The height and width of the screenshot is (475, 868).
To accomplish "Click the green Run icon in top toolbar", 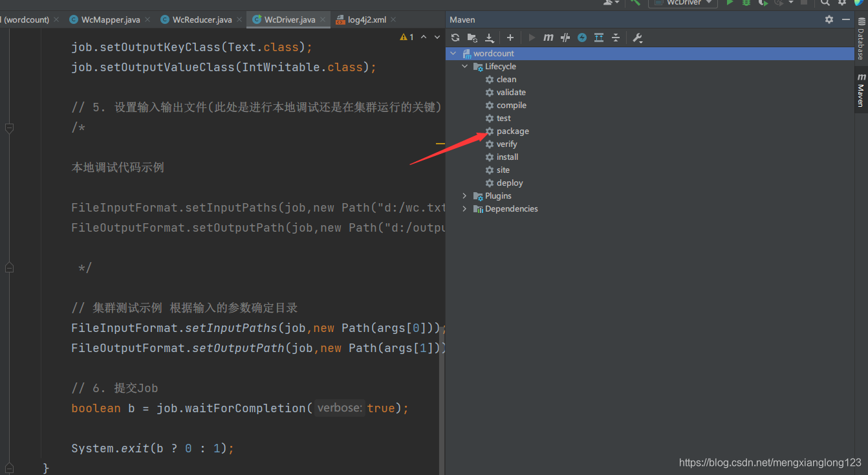I will click(x=730, y=3).
